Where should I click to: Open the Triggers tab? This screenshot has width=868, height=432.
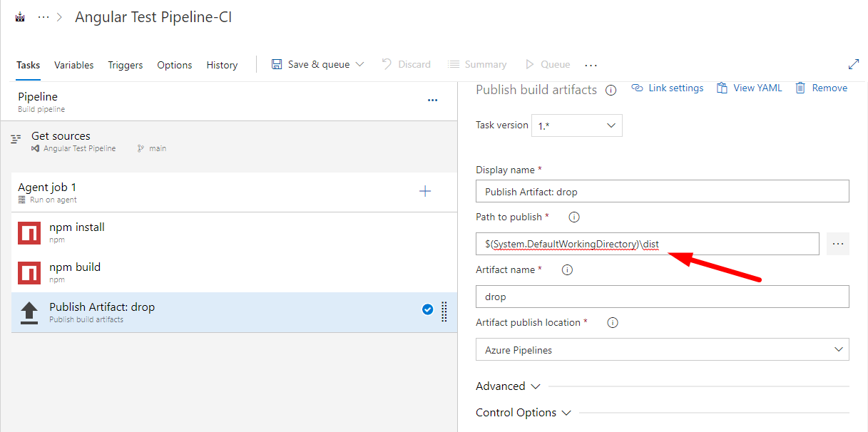pyautogui.click(x=126, y=65)
